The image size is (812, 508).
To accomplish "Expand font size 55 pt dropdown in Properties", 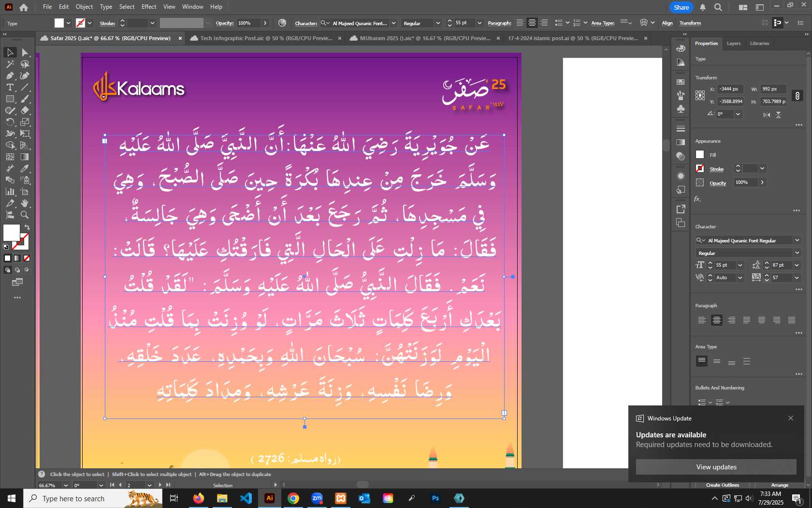I will click(740, 265).
